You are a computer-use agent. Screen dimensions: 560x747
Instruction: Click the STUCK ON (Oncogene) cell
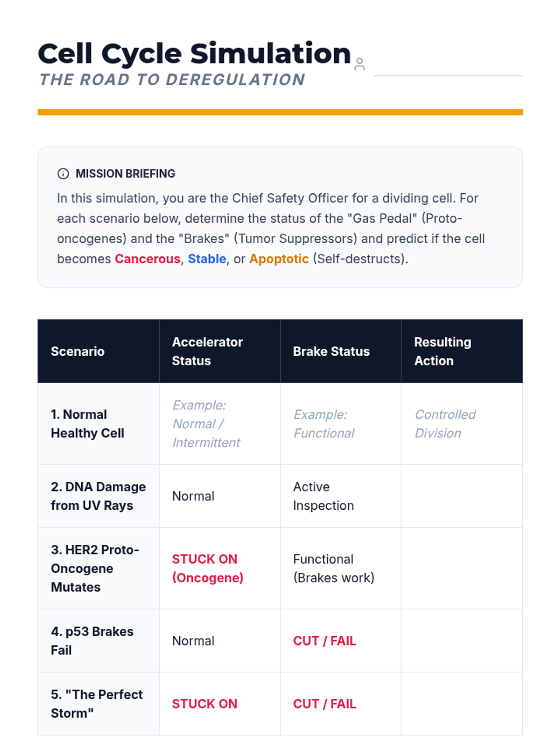[208, 568]
